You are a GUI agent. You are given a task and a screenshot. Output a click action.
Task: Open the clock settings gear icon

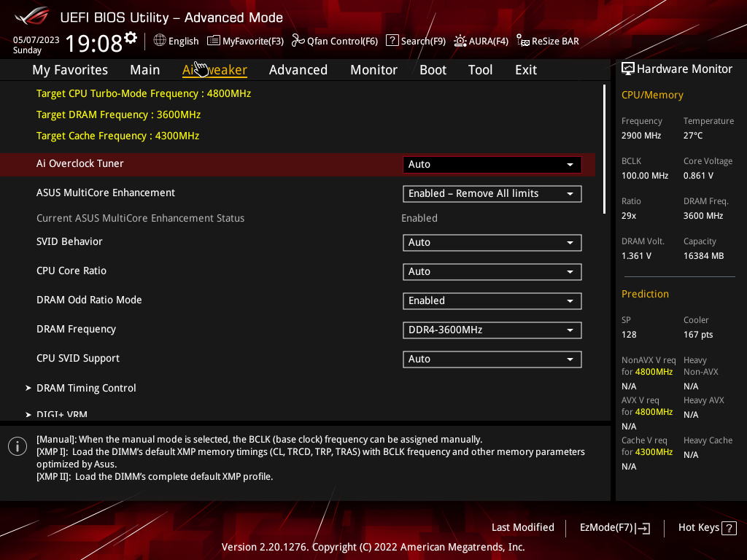[131, 38]
